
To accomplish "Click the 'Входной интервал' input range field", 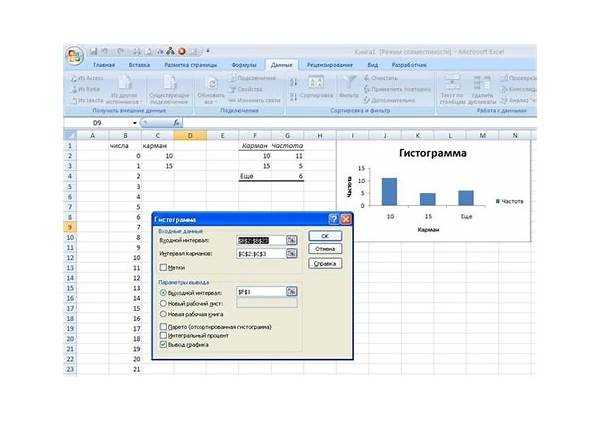I will pos(261,240).
